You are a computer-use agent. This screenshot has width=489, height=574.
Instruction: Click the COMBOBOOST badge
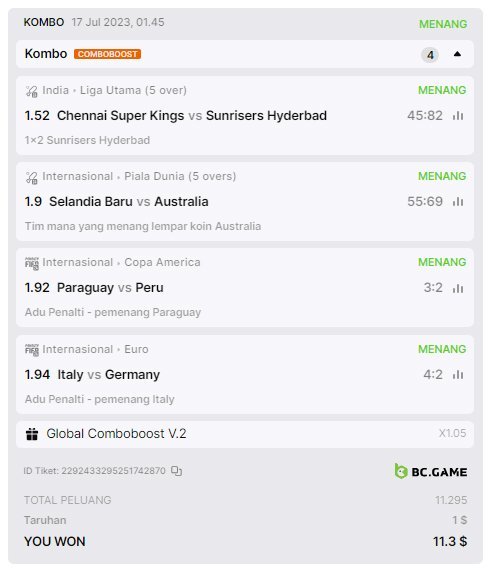coord(107,54)
